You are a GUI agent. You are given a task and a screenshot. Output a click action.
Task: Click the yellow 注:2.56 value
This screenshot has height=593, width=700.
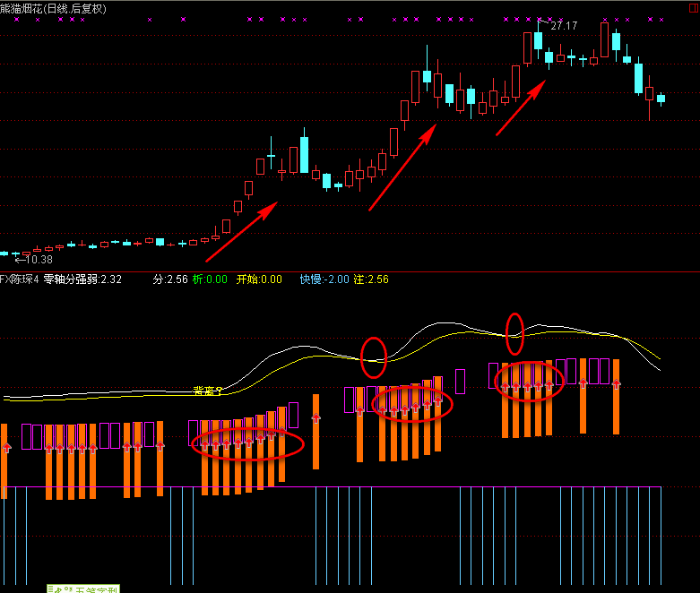click(371, 279)
